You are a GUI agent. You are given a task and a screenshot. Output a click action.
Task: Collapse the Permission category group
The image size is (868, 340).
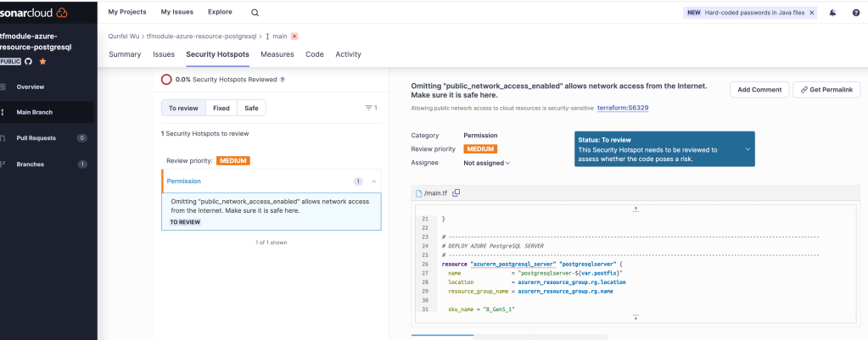click(374, 181)
